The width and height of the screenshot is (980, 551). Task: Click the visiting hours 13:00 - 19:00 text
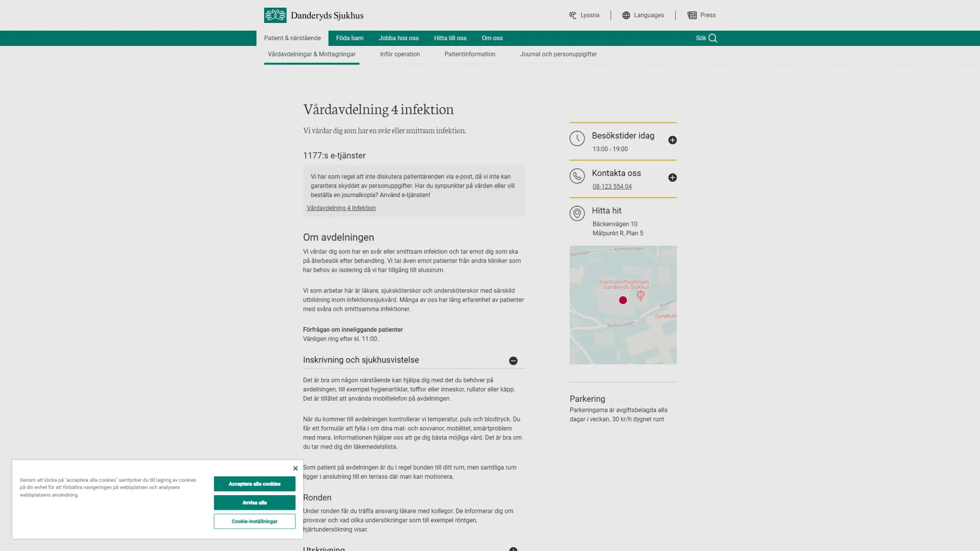[x=610, y=149]
